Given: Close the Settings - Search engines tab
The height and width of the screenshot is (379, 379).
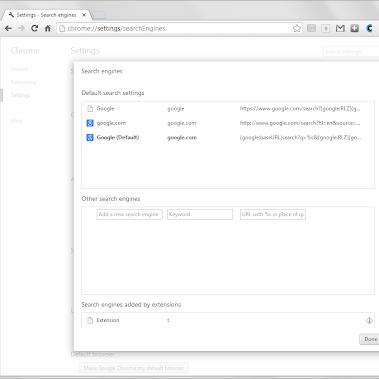Looking at the screenshot, I should (84, 15).
